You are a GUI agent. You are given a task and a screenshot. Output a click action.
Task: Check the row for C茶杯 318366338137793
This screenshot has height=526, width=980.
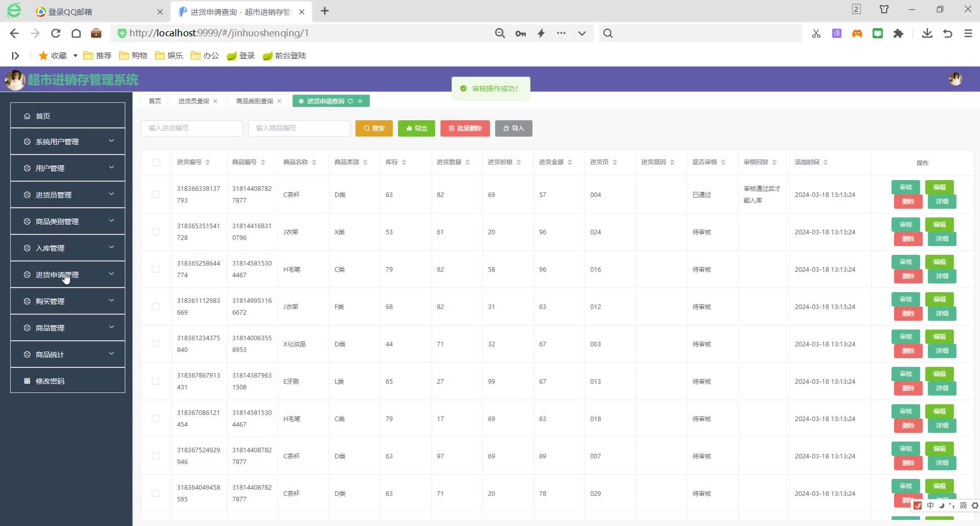(x=155, y=194)
